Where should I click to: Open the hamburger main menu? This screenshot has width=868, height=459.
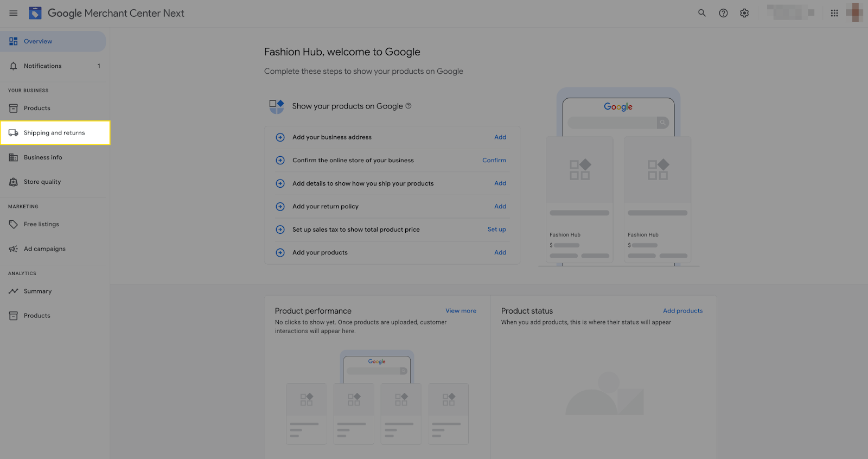click(x=14, y=13)
